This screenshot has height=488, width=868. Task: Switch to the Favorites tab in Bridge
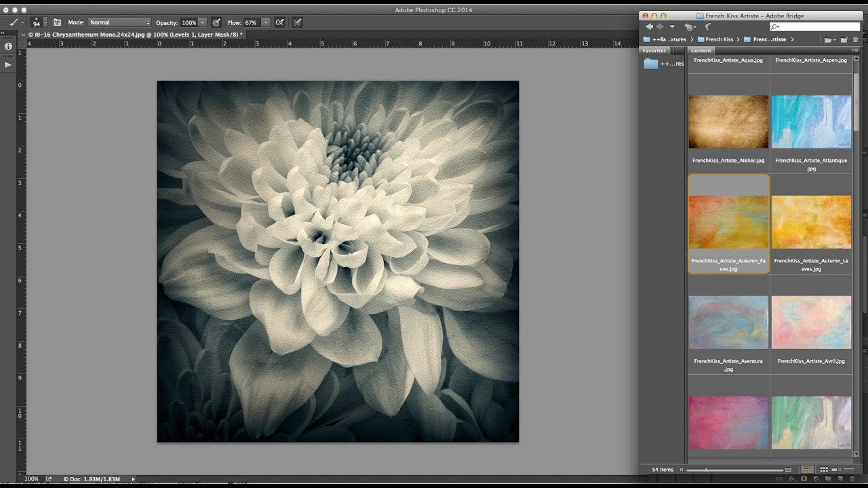656,50
